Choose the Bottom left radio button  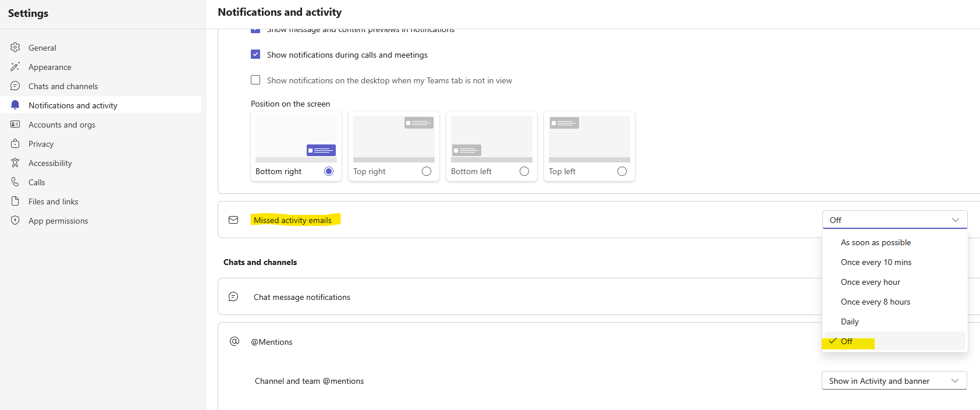(x=524, y=171)
